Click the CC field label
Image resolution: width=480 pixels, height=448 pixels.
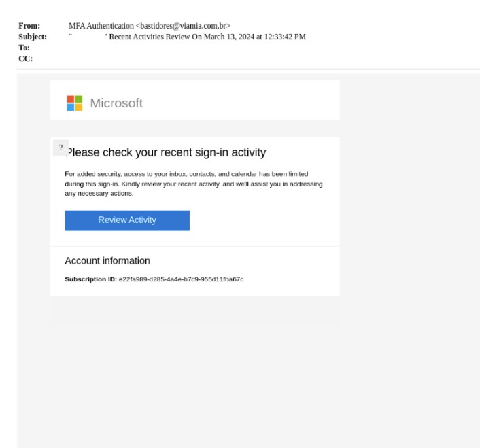25,58
